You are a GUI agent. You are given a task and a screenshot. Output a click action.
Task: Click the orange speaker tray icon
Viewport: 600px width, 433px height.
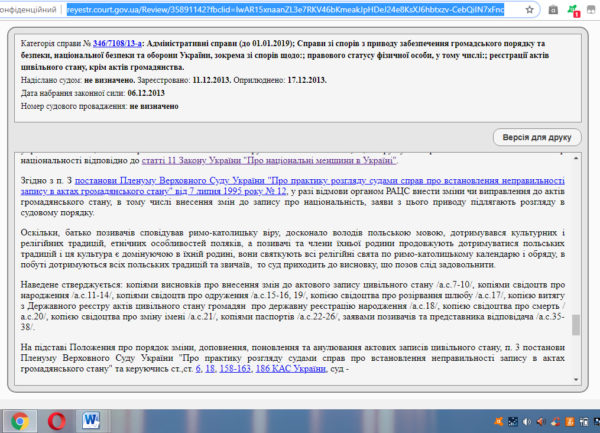point(541,422)
